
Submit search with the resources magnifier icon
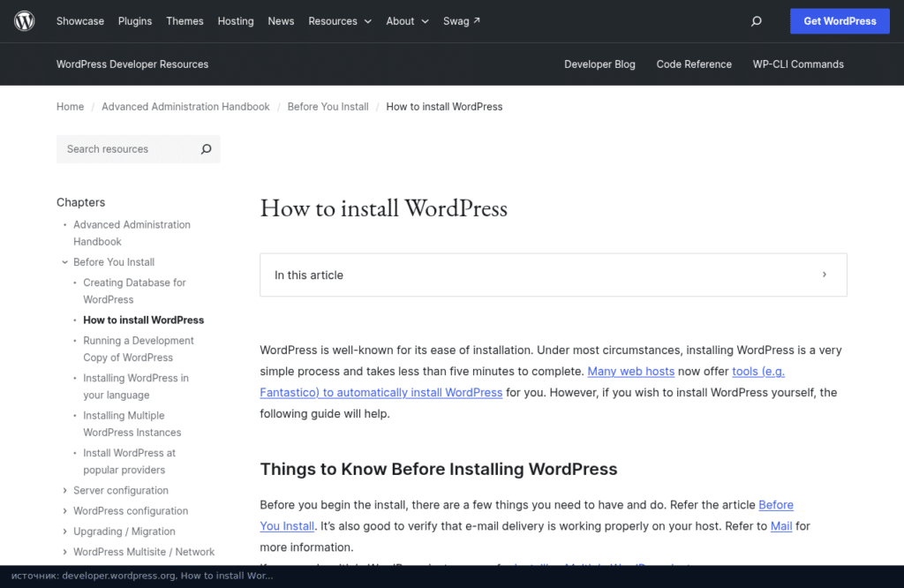tap(206, 149)
